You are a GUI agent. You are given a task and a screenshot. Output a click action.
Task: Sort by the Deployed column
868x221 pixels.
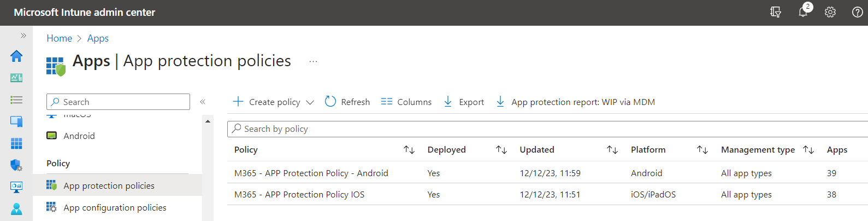(x=501, y=150)
